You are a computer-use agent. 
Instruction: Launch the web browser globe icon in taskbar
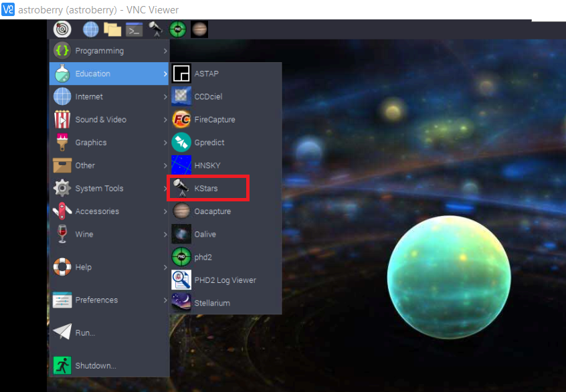click(90, 29)
